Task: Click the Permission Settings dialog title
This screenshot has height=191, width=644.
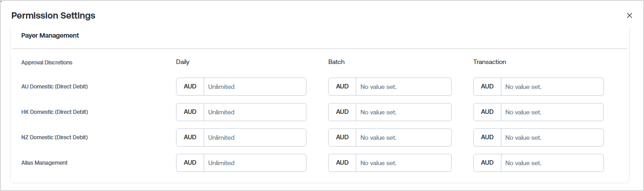Action: tap(53, 15)
